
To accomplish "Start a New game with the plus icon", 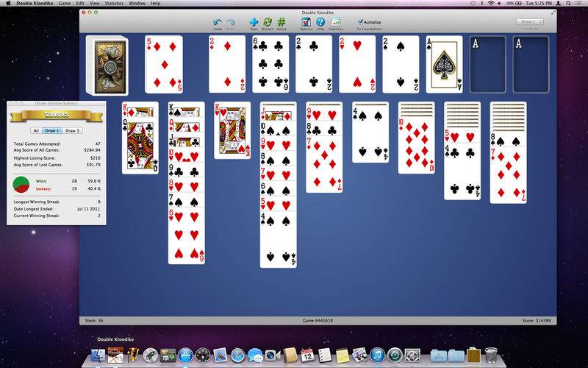I will click(254, 22).
